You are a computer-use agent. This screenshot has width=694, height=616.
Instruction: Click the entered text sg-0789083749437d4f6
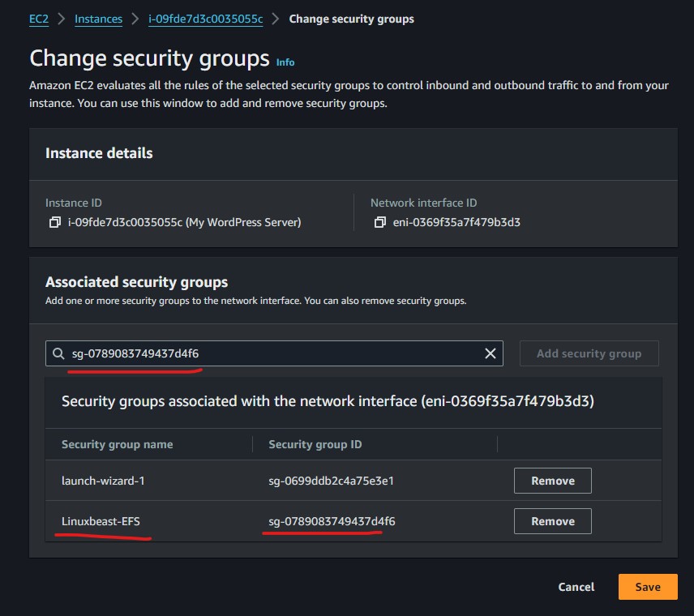pyautogui.click(x=130, y=353)
